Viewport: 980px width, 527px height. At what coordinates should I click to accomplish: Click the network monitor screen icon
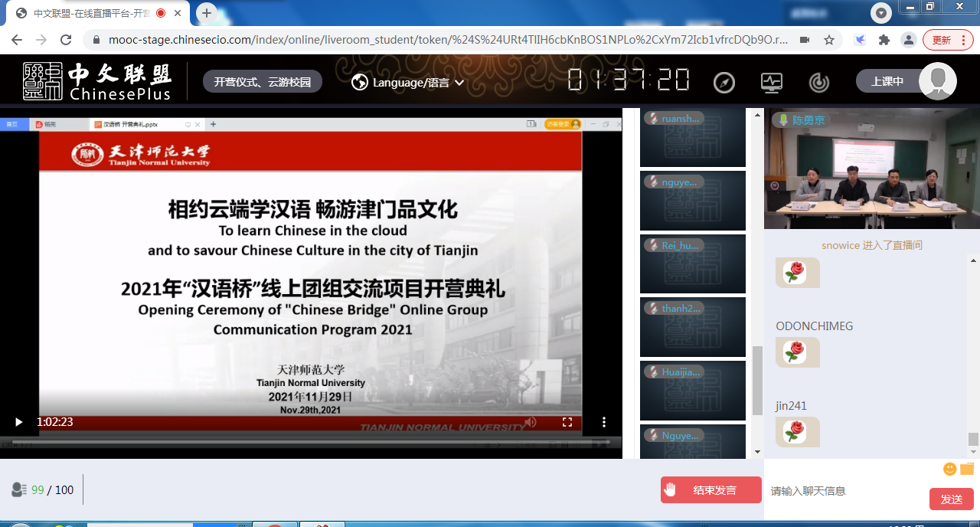tap(771, 82)
